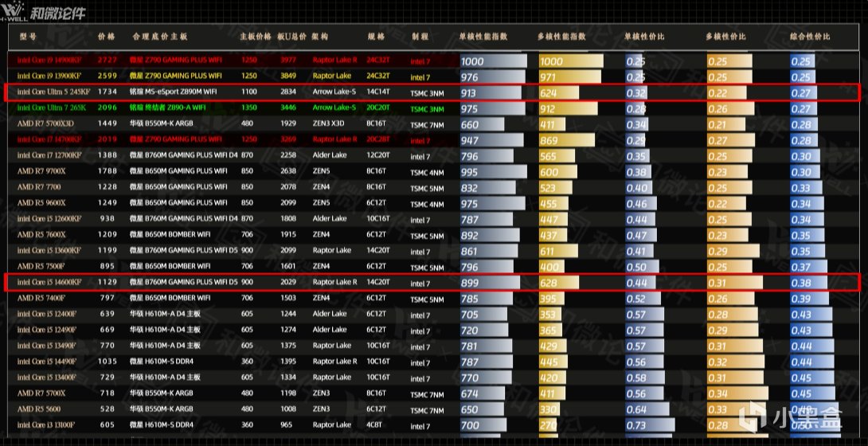Select the 型号 column header
Image resolution: width=868 pixels, height=446 pixels.
pos(28,37)
